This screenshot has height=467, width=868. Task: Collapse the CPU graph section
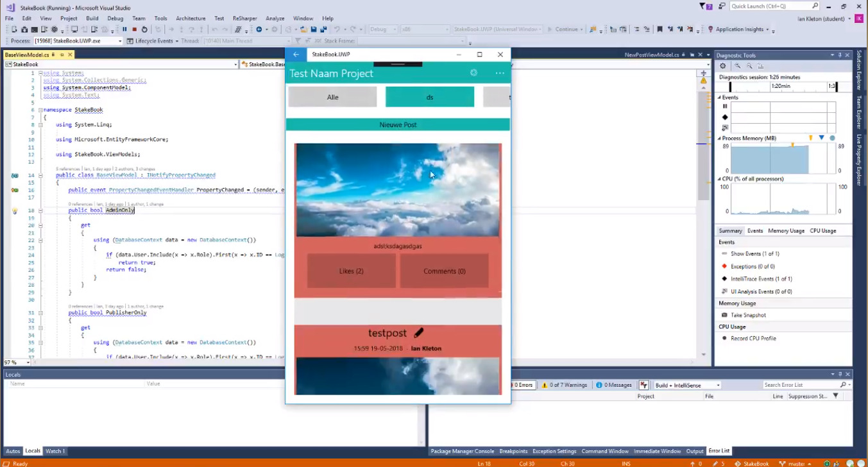(x=719, y=179)
